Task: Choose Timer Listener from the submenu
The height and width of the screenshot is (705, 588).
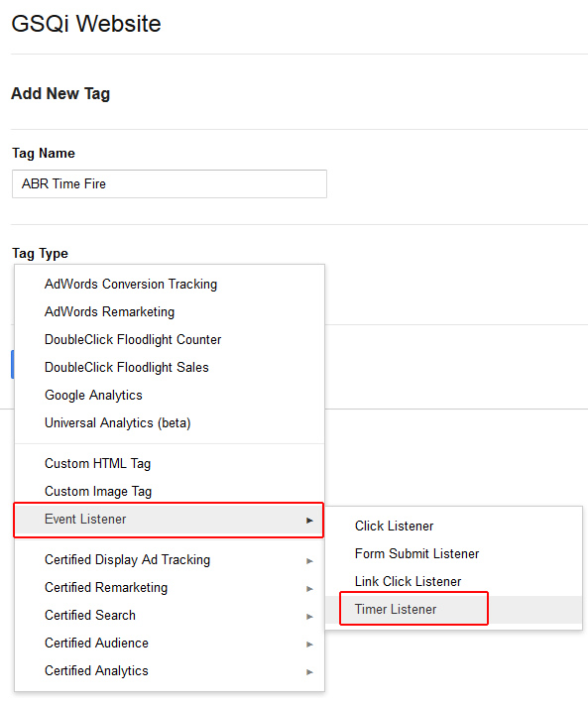Action: tap(454, 610)
